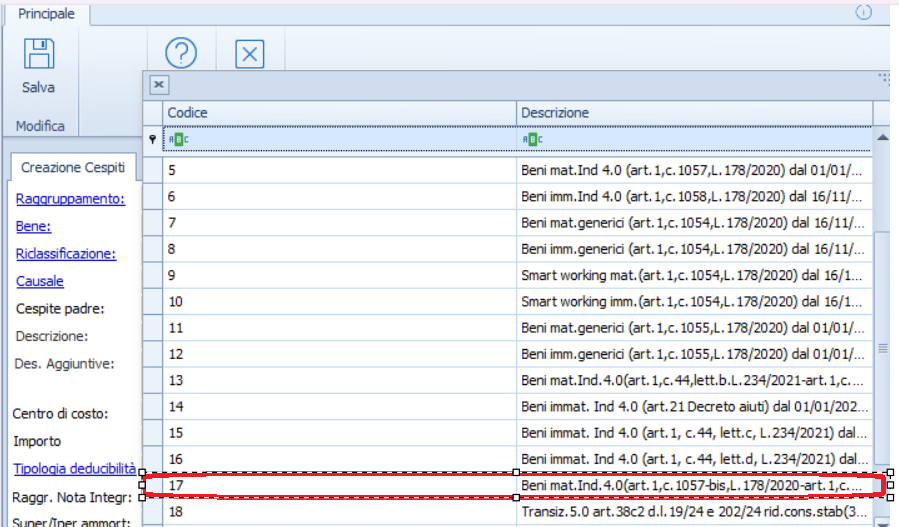Sort by the Descrizione column header
The image size is (899, 527).
(694, 113)
